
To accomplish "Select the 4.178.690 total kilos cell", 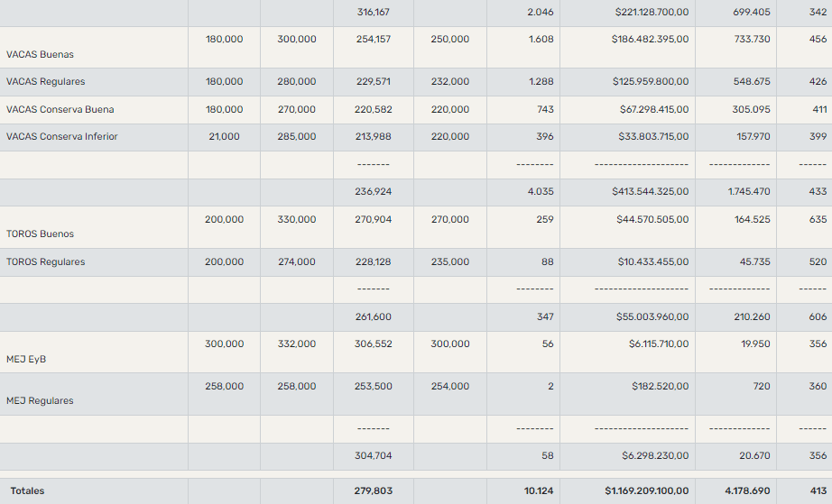I will pyautogui.click(x=747, y=491).
